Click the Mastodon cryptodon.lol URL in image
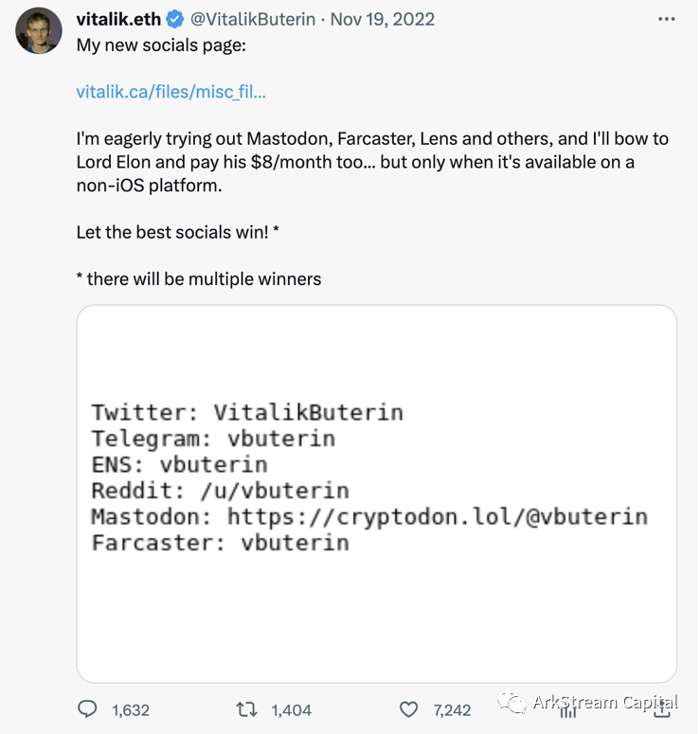Screen dimensions: 700x734 [437, 517]
